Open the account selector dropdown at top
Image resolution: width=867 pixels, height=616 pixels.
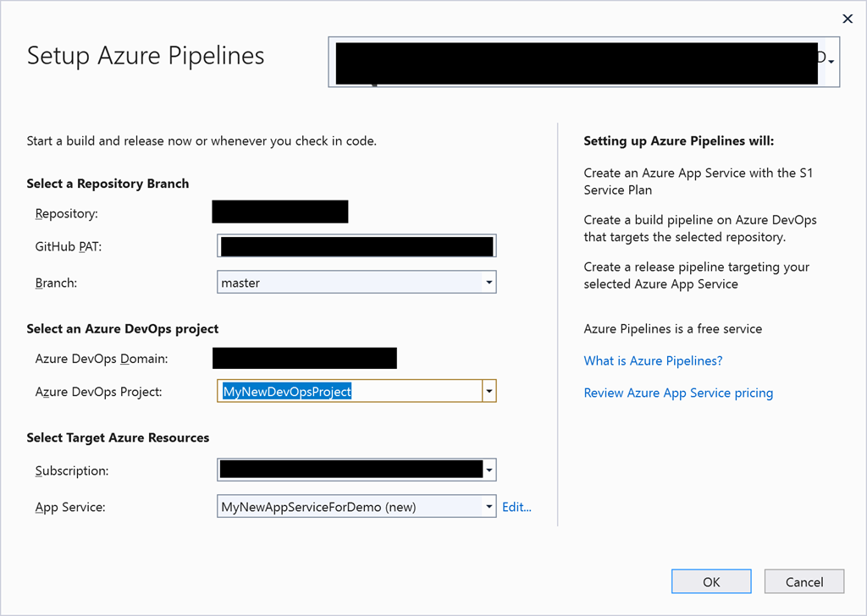click(x=831, y=62)
